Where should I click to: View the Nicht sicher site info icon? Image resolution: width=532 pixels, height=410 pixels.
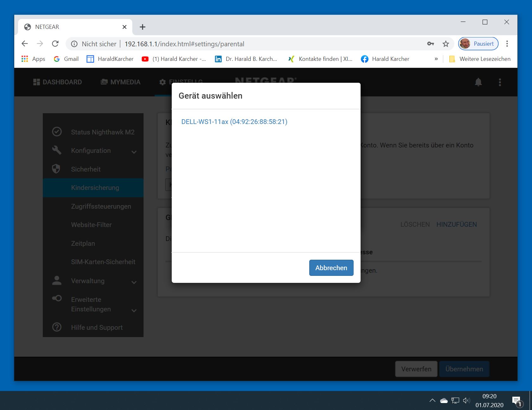(74, 44)
